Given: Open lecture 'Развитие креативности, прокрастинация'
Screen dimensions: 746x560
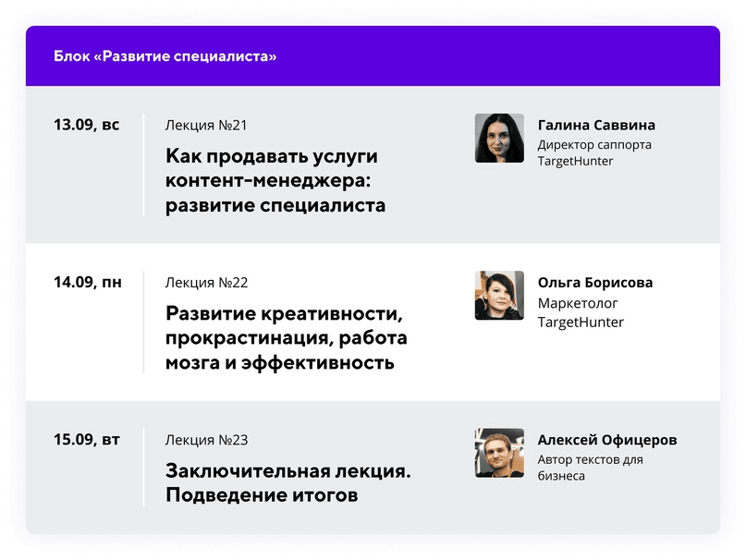Looking at the screenshot, I should (x=287, y=338).
